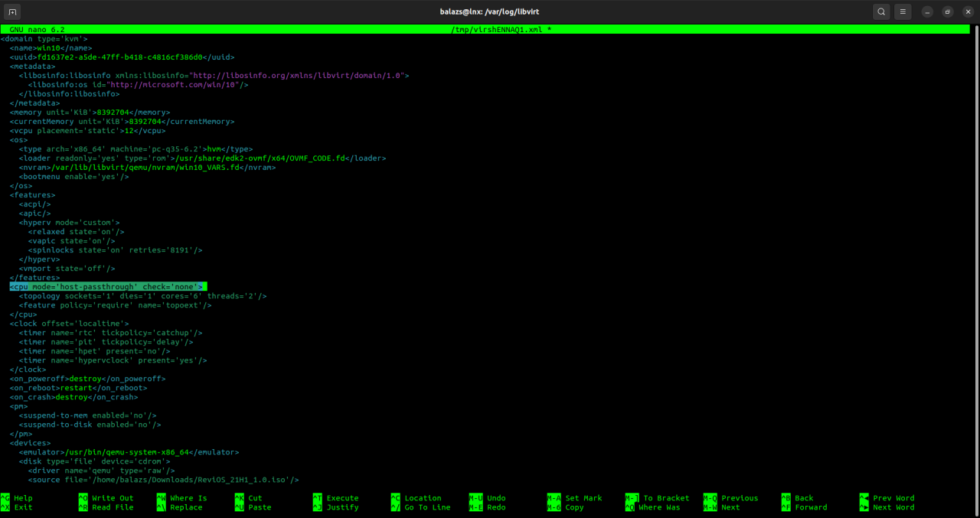
Task: Open a new terminal tab
Action: 13,11
